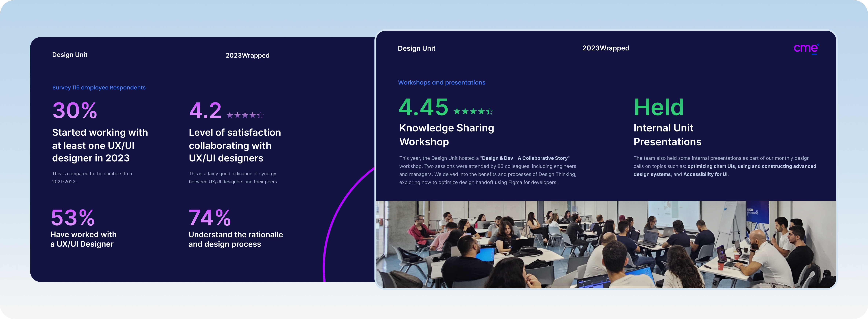The image size is (868, 319).
Task: Click 'Workshops and presentations' subtitle
Action: coord(441,83)
